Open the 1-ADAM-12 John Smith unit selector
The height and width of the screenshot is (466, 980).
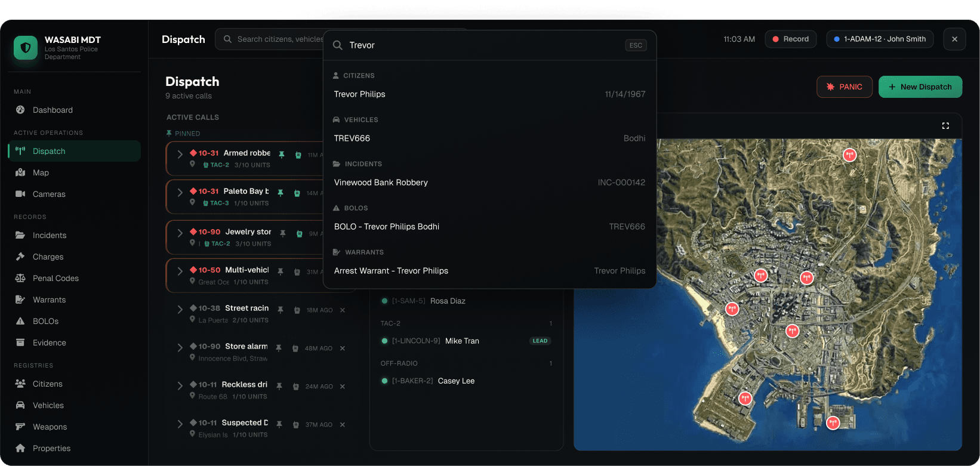point(880,39)
